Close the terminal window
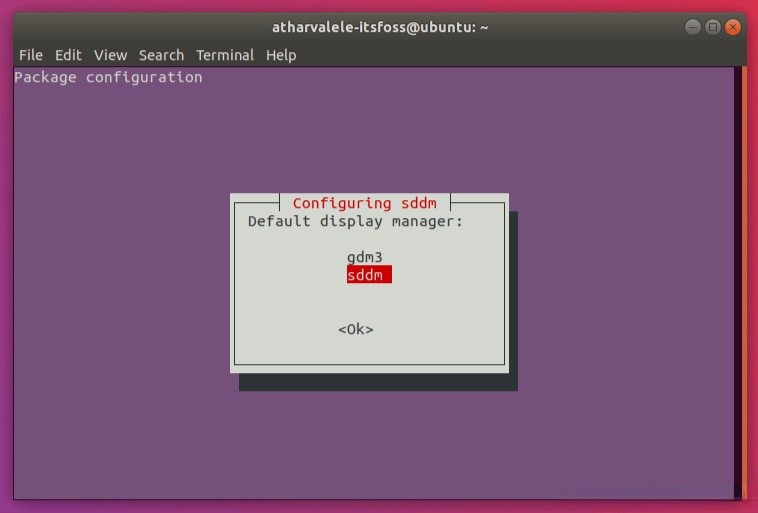The height and width of the screenshot is (513, 758). pos(733,27)
